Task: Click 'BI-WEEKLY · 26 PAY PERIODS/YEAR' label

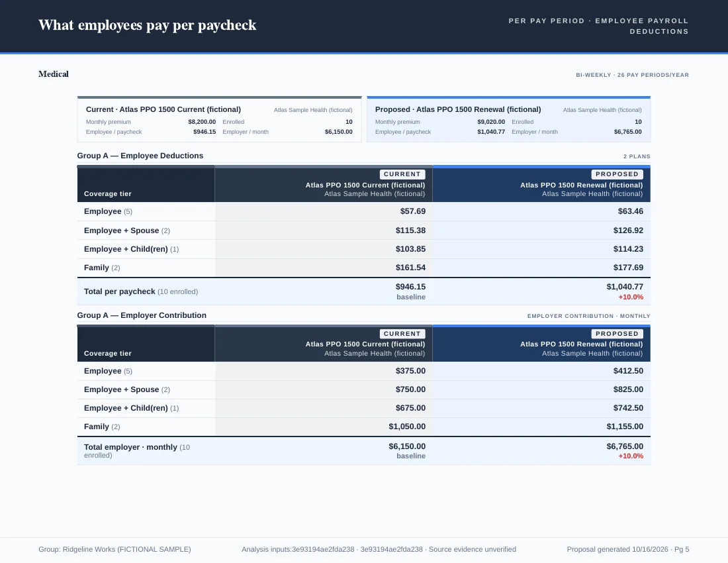Action: coord(632,75)
